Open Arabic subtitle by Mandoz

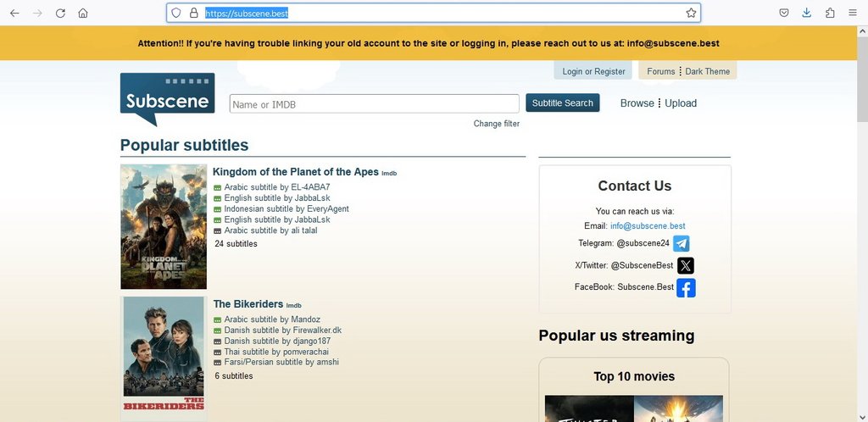point(272,319)
